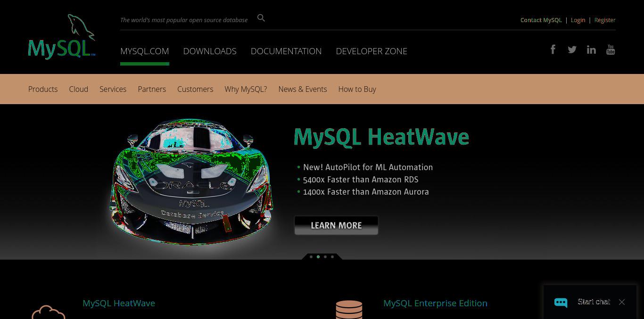Open the Twitter bird icon
The image size is (644, 319).
click(x=572, y=49)
